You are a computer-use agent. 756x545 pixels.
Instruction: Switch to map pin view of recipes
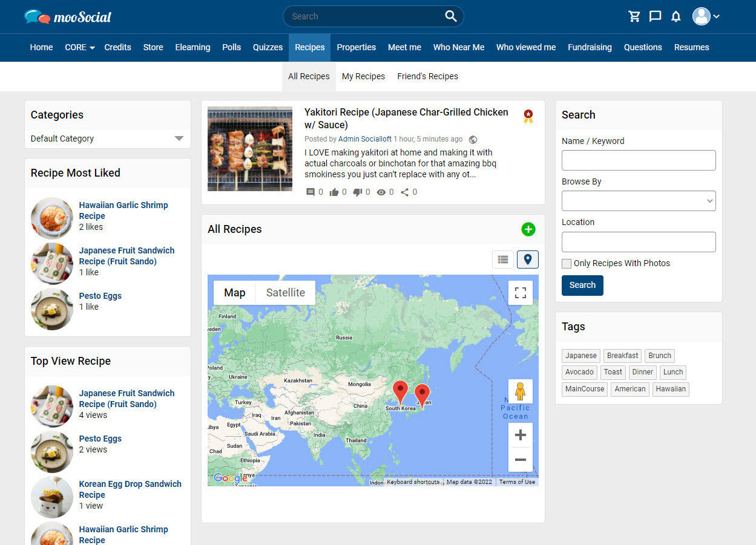click(x=528, y=259)
